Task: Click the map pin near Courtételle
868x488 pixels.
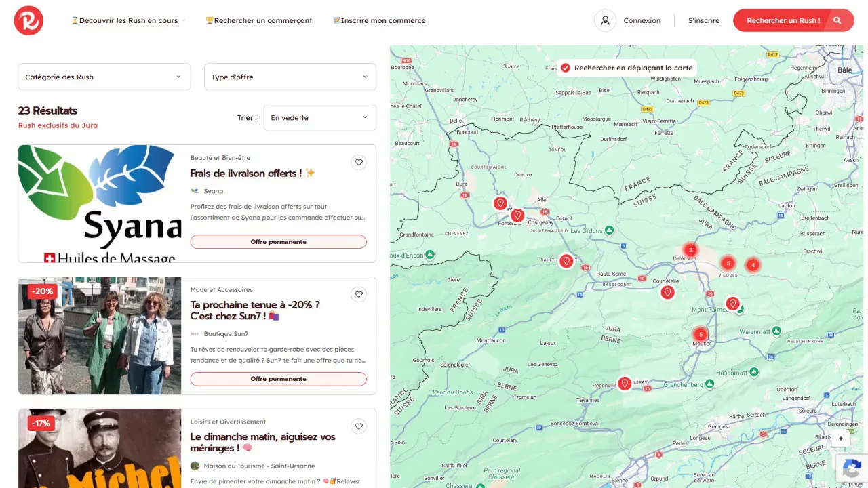Action: pyautogui.click(x=667, y=292)
